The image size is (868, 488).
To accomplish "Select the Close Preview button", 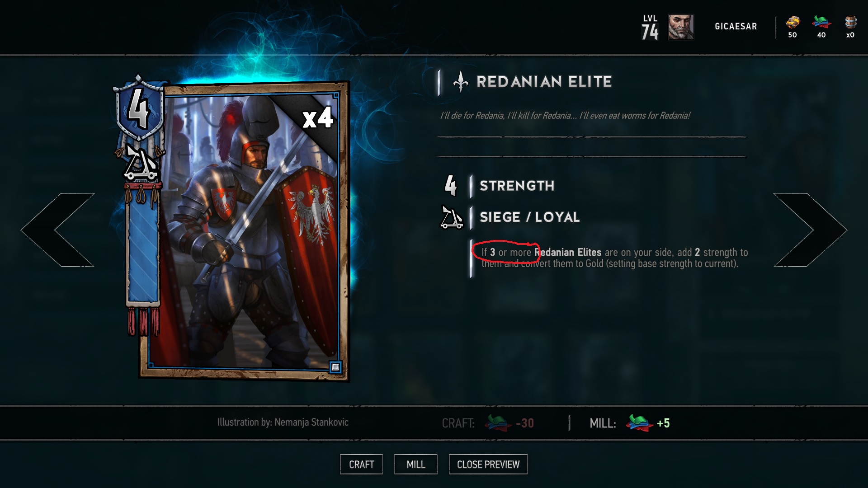I will coord(488,464).
